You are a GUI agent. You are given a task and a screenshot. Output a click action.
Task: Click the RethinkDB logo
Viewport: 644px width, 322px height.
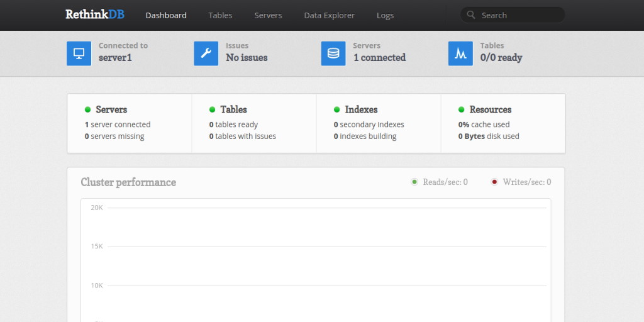[95, 14]
